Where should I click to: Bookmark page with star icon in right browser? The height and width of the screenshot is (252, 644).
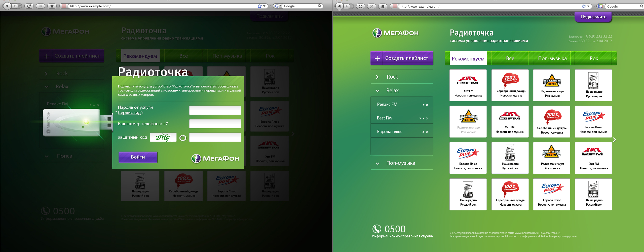584,6
